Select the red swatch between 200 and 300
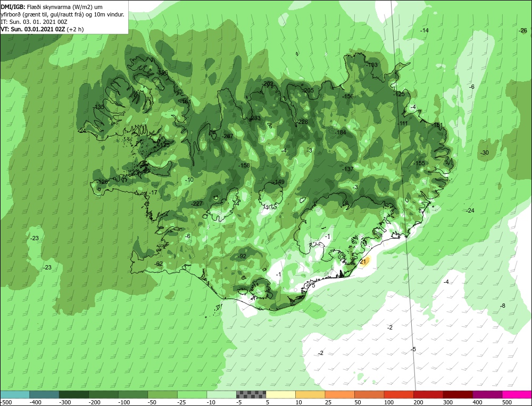 pyautogui.click(x=428, y=394)
